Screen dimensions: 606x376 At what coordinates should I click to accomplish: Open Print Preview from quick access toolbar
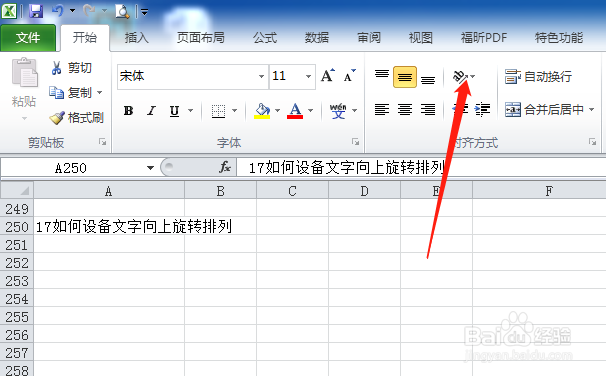(x=122, y=11)
